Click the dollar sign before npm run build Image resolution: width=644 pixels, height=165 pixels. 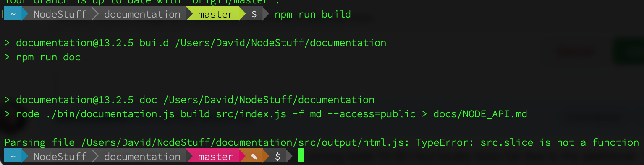pos(254,14)
